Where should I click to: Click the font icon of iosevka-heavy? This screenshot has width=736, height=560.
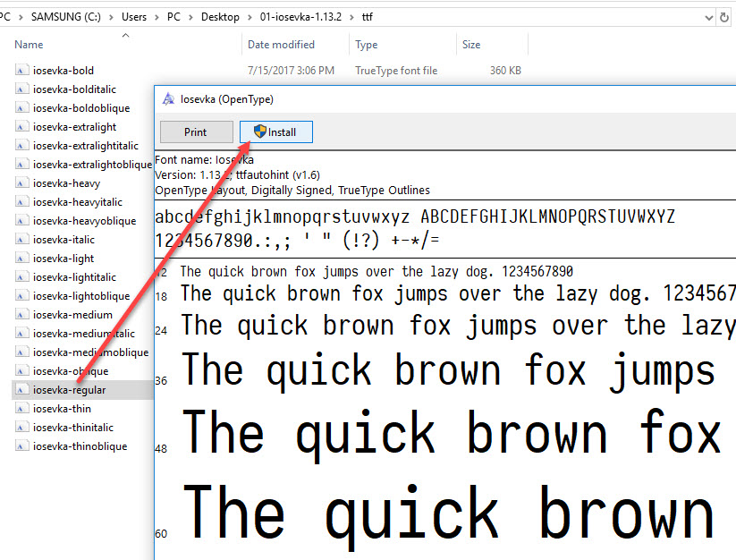click(x=21, y=183)
